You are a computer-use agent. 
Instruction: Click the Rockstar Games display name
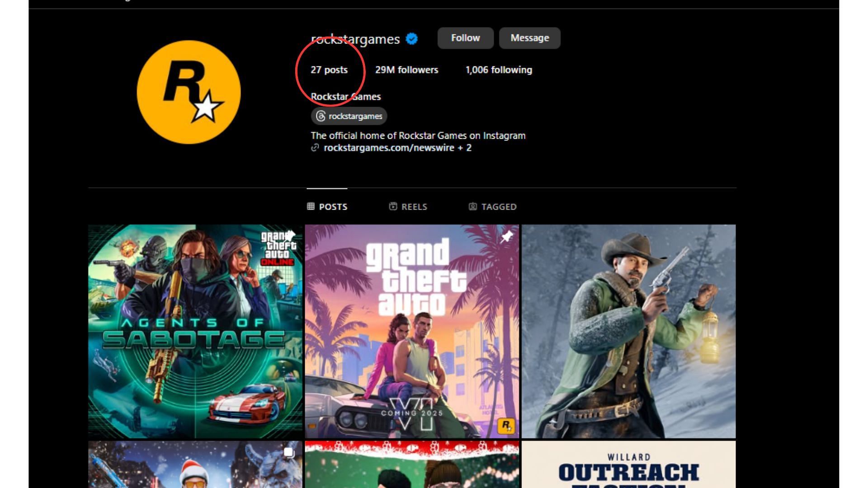click(346, 97)
